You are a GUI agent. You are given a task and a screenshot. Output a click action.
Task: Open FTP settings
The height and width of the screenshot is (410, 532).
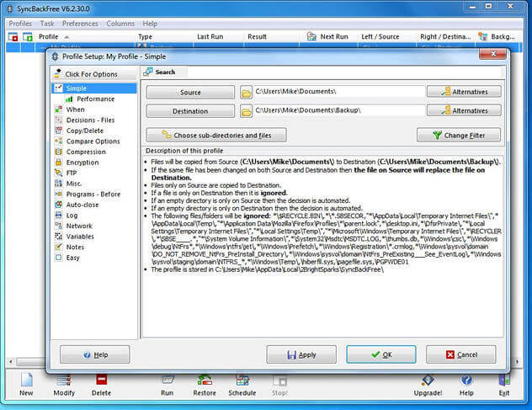[x=66, y=173]
